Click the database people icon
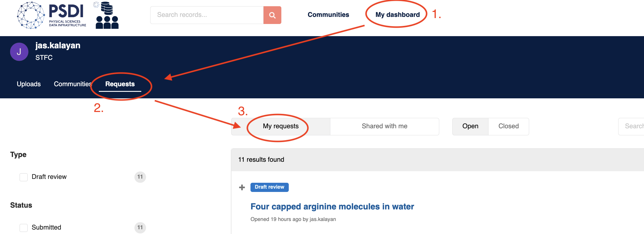Screen dimensions: 644x234 point(107,15)
